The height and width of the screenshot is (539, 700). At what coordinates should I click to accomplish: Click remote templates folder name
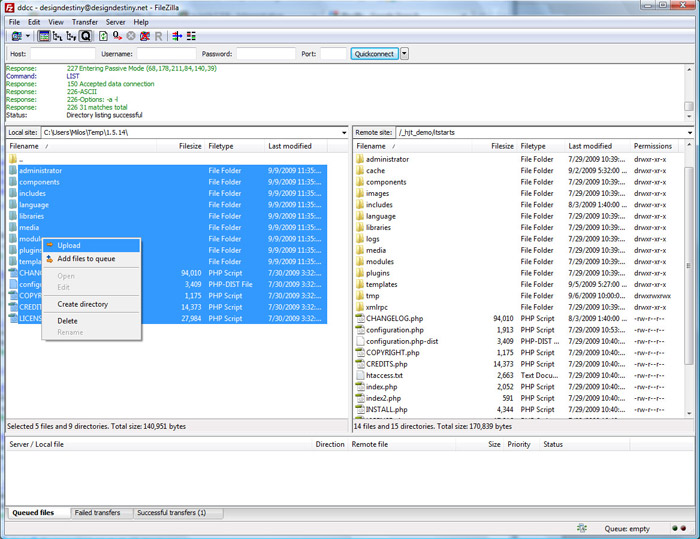tap(381, 284)
